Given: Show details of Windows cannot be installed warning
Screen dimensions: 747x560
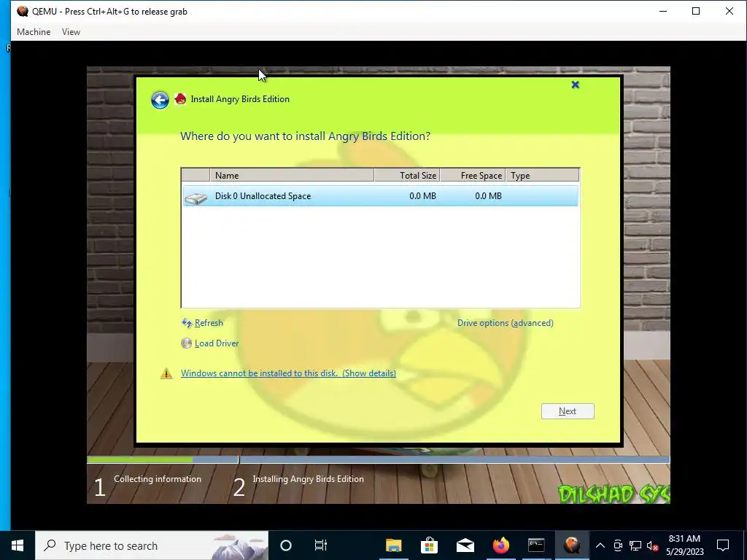Looking at the screenshot, I should (288, 373).
